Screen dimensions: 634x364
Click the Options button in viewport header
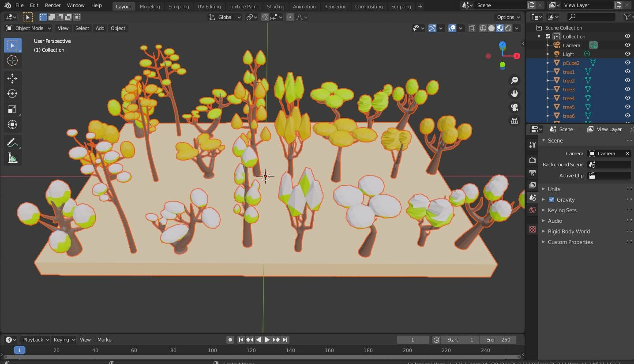(507, 17)
